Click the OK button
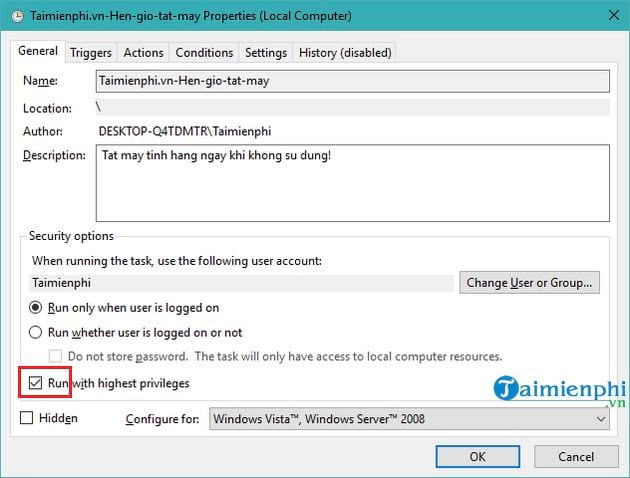630x478 pixels. pyautogui.click(x=478, y=456)
